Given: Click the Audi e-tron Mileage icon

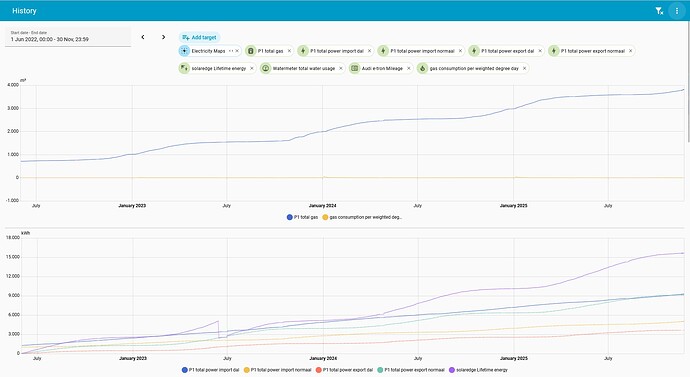Looking at the screenshot, I should 355,69.
